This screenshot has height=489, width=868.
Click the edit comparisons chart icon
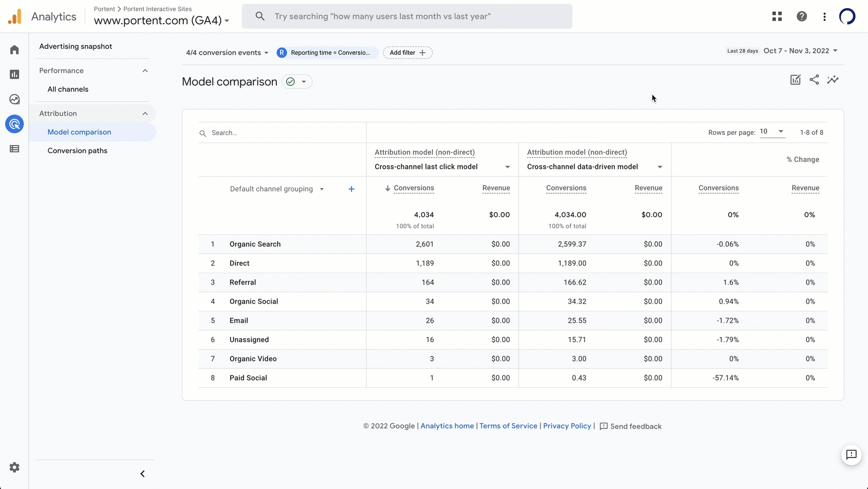(796, 80)
